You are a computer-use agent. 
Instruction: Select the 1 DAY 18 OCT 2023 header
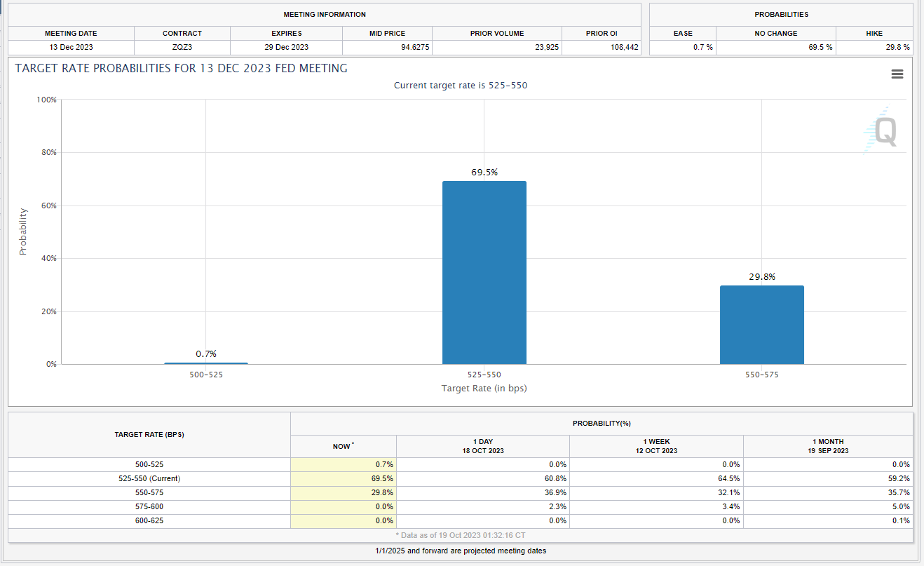tap(482, 446)
